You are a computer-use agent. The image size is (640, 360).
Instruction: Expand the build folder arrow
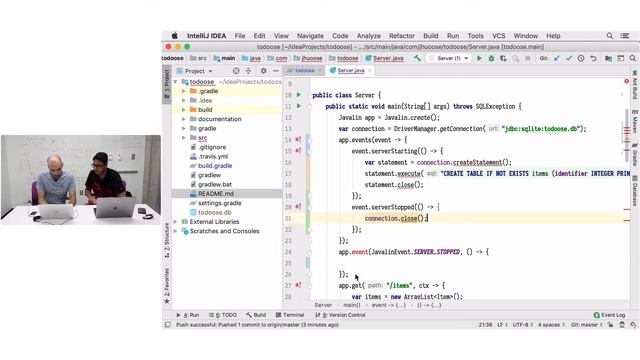(x=184, y=110)
